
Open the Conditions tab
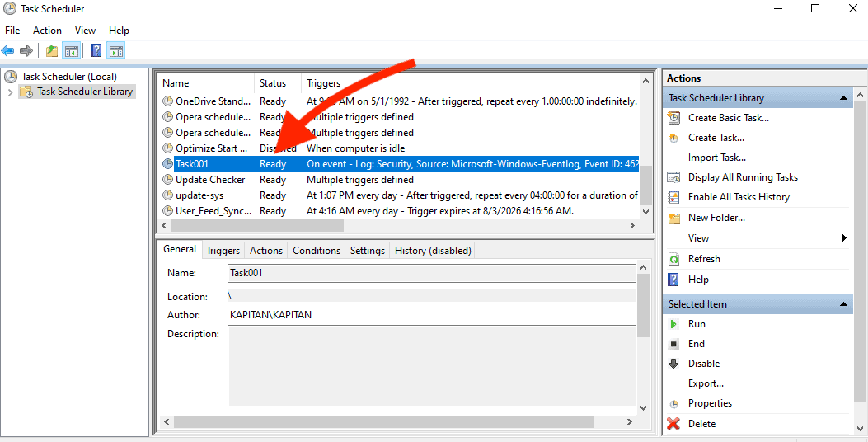[x=316, y=251]
